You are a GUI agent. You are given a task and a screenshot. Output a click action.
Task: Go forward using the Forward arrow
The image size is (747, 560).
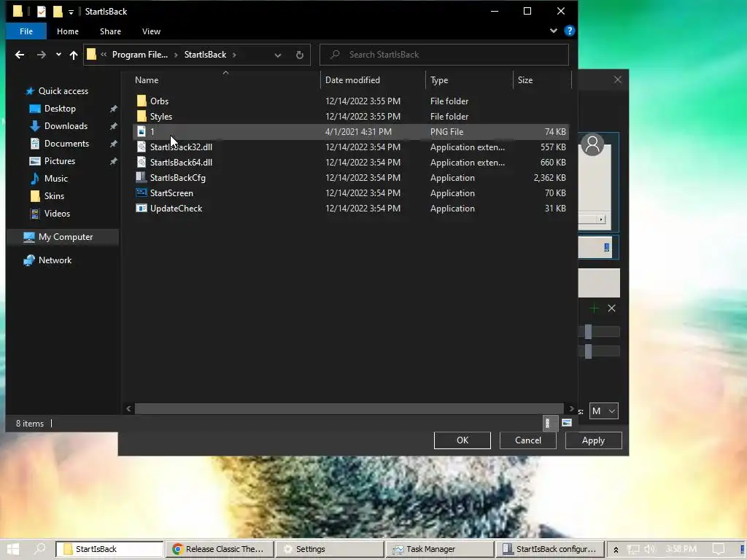(x=42, y=55)
